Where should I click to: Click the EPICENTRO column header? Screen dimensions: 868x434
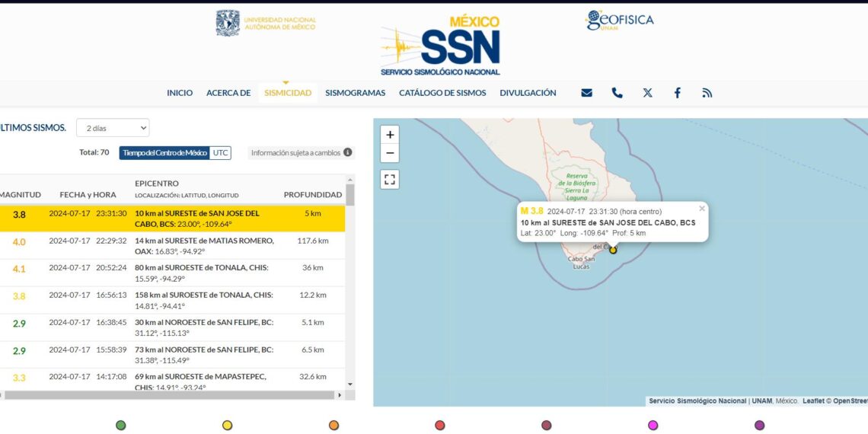pyautogui.click(x=157, y=183)
